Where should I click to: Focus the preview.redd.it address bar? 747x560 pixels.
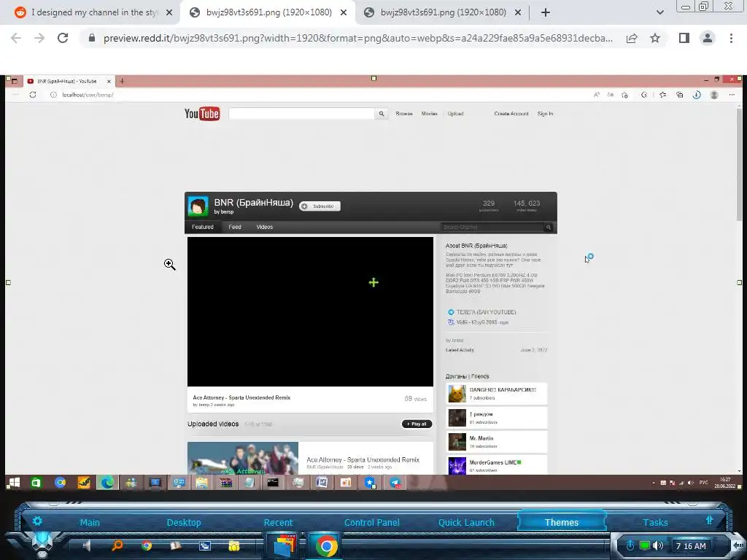point(357,38)
